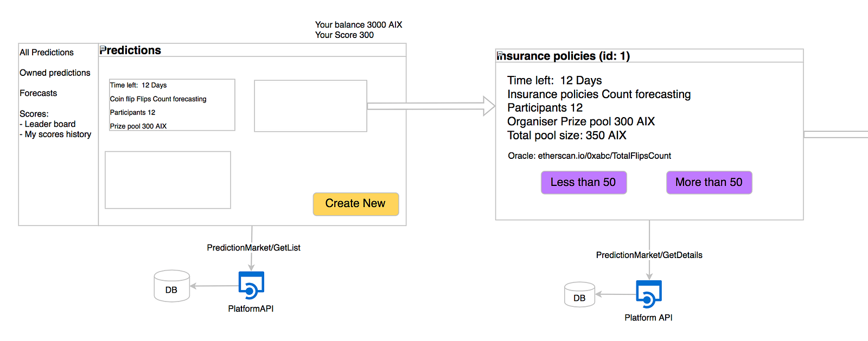The width and height of the screenshot is (868, 341).
Task: Choose the Less than 50 option
Action: [x=584, y=183]
